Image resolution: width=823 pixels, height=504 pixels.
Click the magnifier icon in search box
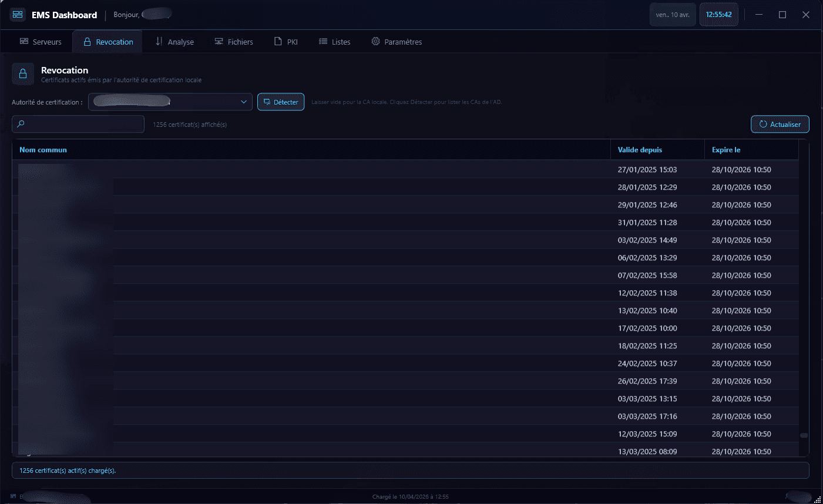[21, 124]
